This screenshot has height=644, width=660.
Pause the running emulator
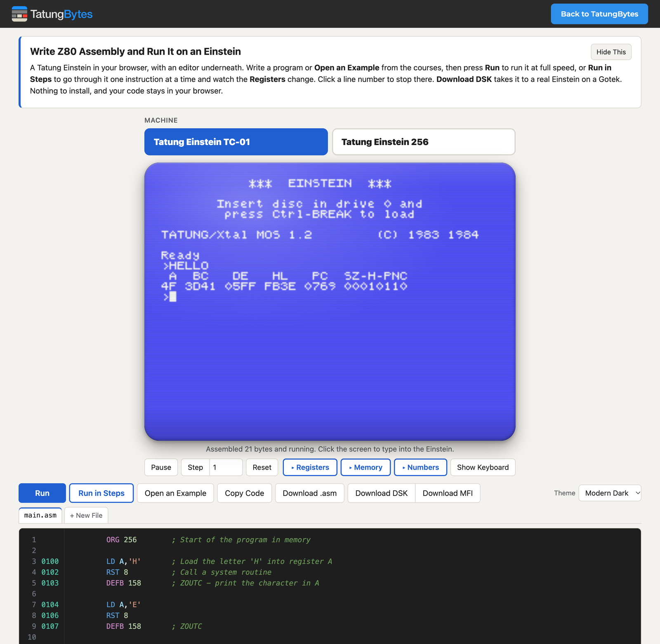pos(161,467)
